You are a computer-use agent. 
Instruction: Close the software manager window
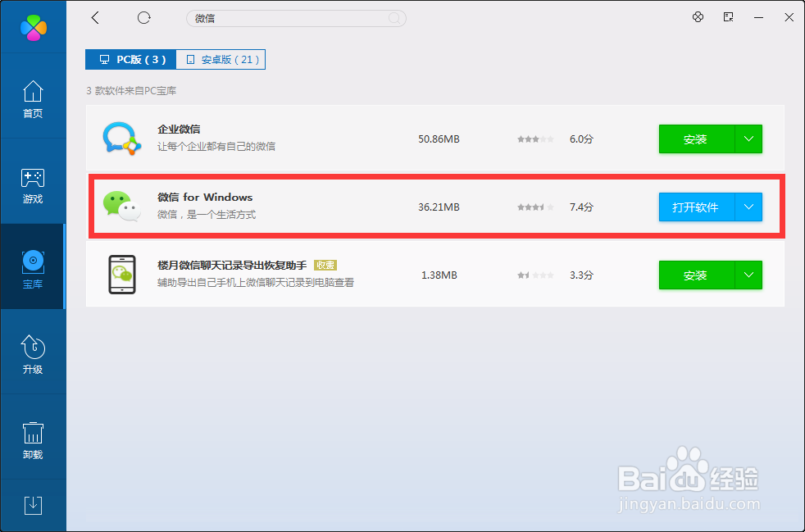(x=789, y=17)
